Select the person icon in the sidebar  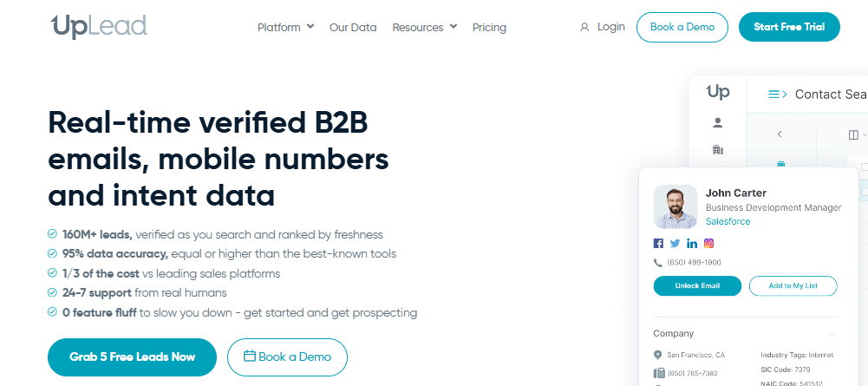point(717,123)
